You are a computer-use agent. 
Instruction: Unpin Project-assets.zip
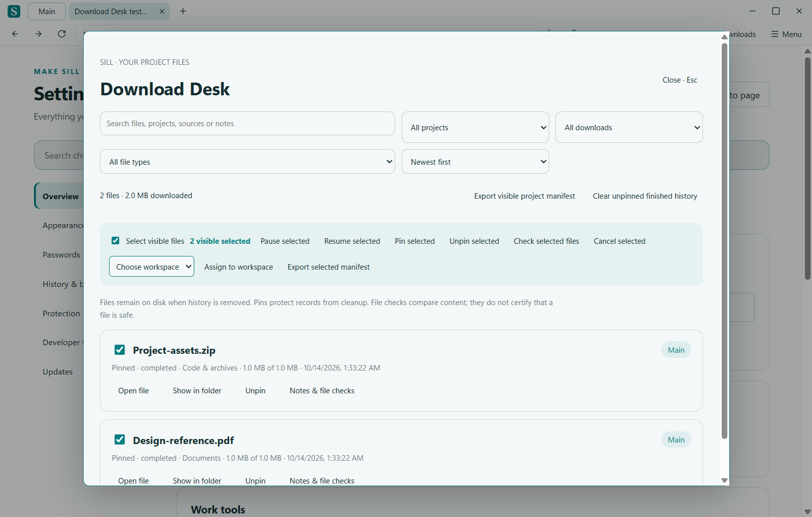pos(255,391)
